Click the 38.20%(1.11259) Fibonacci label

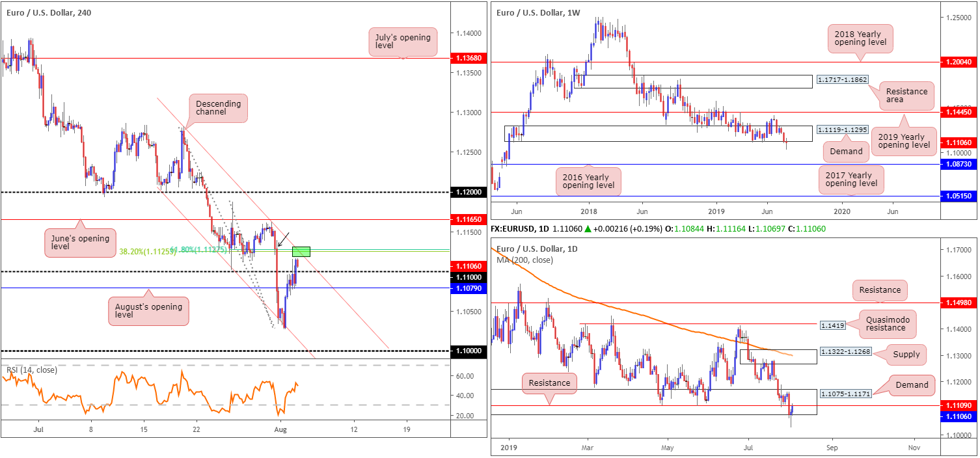point(149,250)
